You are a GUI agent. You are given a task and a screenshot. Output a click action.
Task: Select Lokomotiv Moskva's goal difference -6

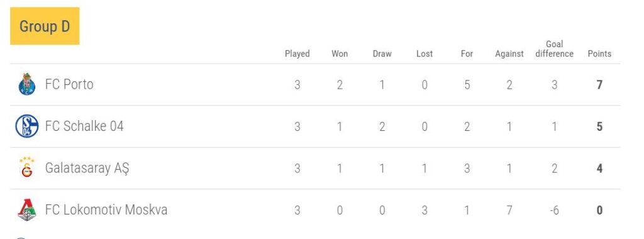[554, 210]
